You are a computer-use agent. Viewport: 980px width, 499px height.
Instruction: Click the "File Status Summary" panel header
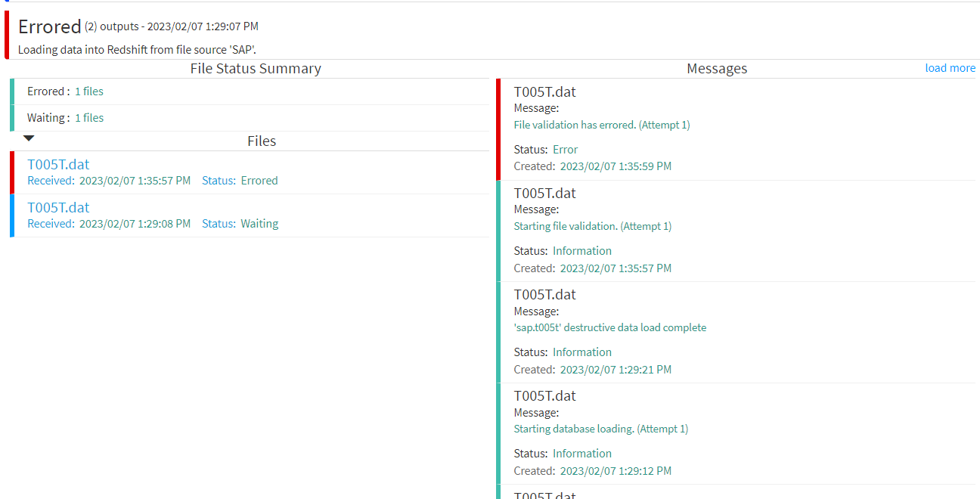click(256, 69)
